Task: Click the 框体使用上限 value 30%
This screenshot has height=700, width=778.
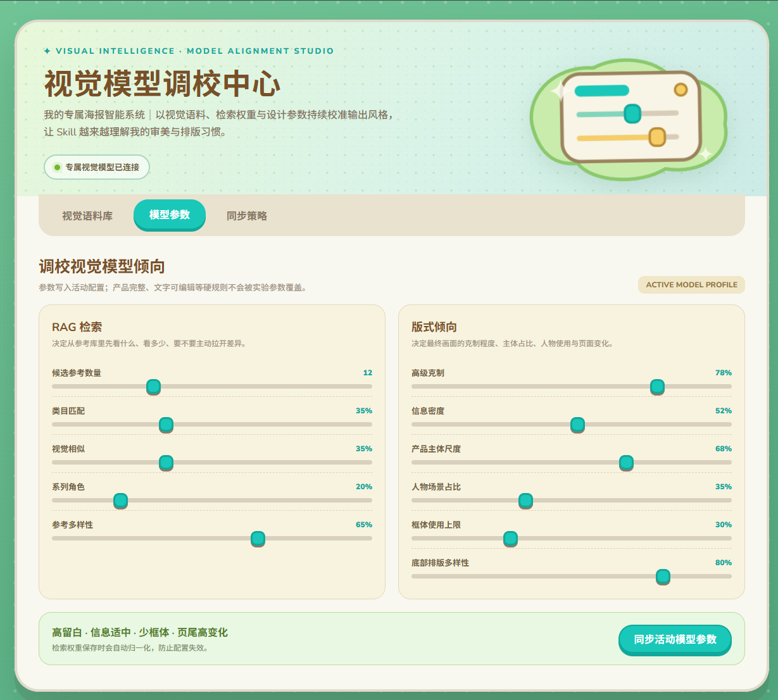Action: pos(724,525)
